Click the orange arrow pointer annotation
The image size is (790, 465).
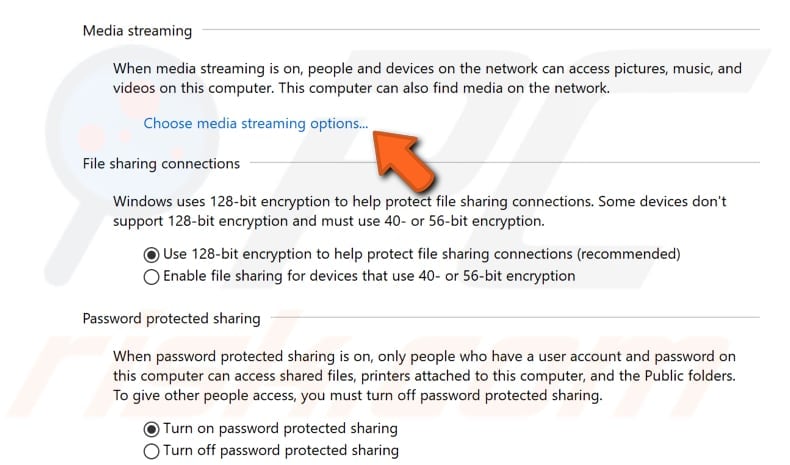(x=403, y=160)
